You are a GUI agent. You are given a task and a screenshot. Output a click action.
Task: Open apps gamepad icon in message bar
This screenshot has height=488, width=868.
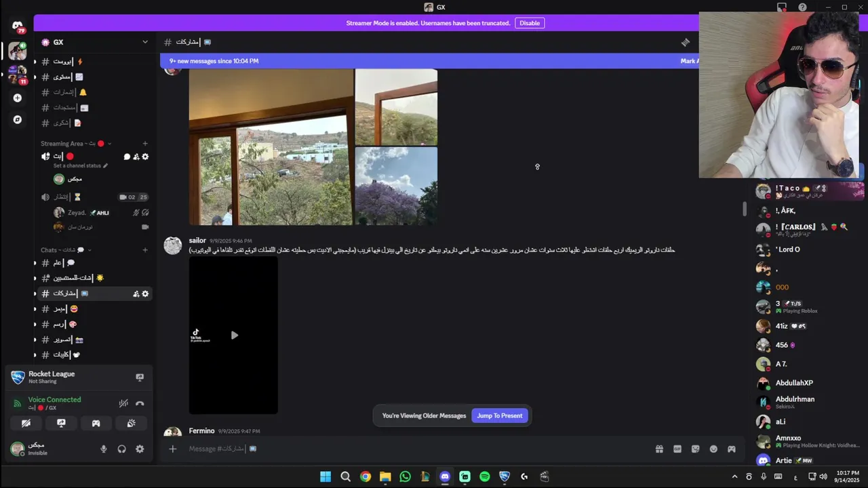pos(732,449)
